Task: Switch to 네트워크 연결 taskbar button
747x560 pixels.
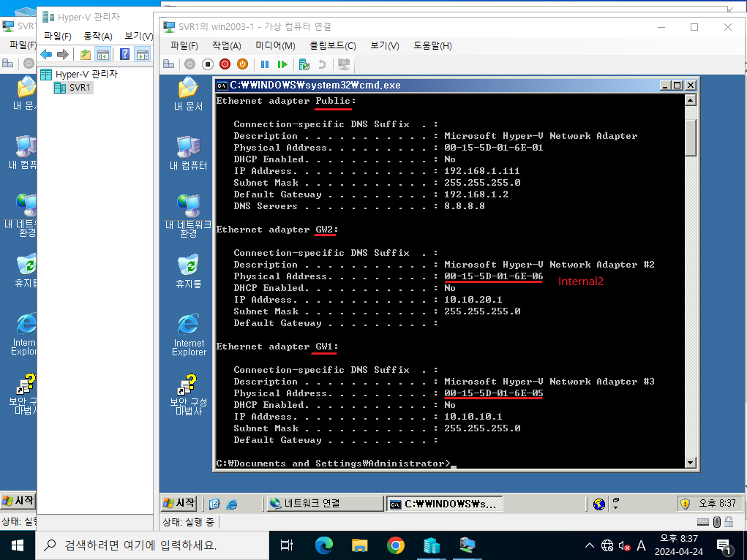Action: click(324, 503)
